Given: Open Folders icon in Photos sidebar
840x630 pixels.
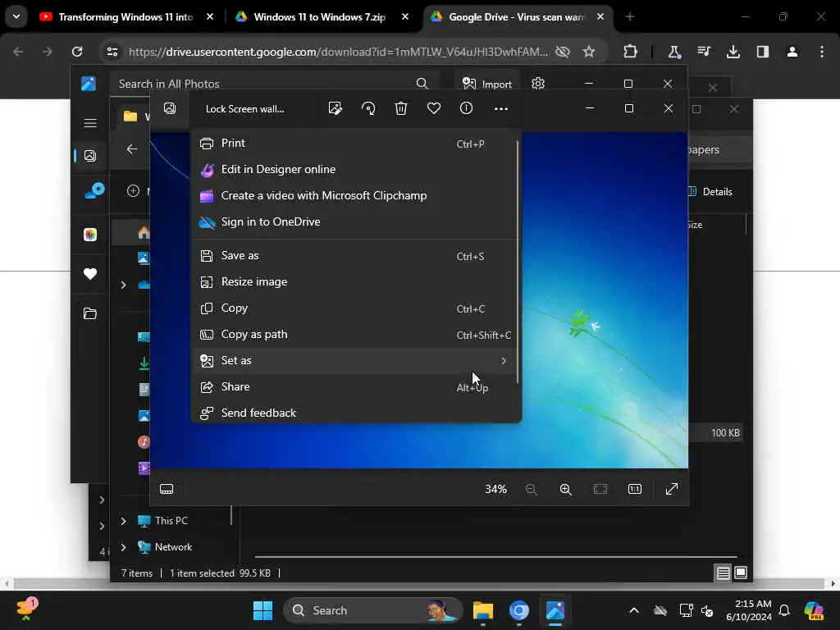Looking at the screenshot, I should [x=90, y=313].
